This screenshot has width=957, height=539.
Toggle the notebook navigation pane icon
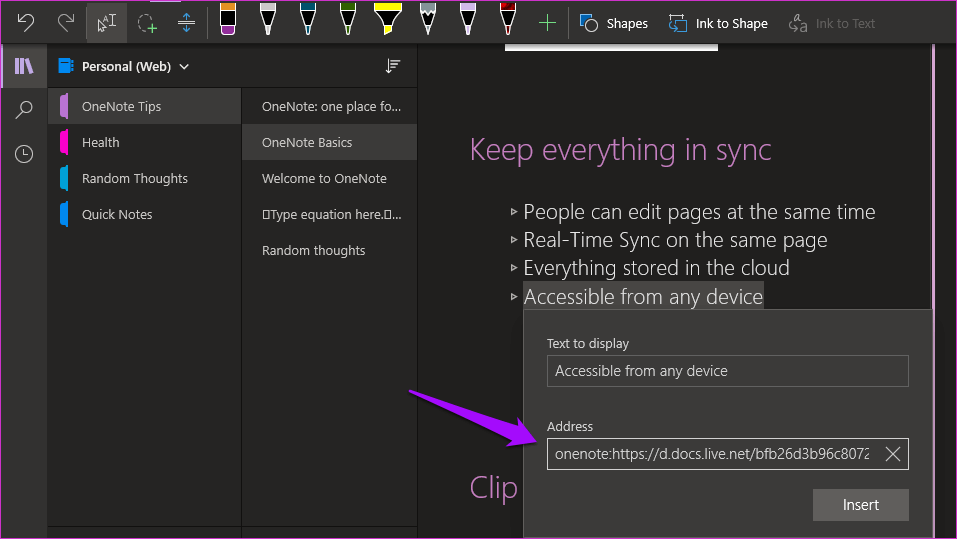pyautogui.click(x=24, y=66)
